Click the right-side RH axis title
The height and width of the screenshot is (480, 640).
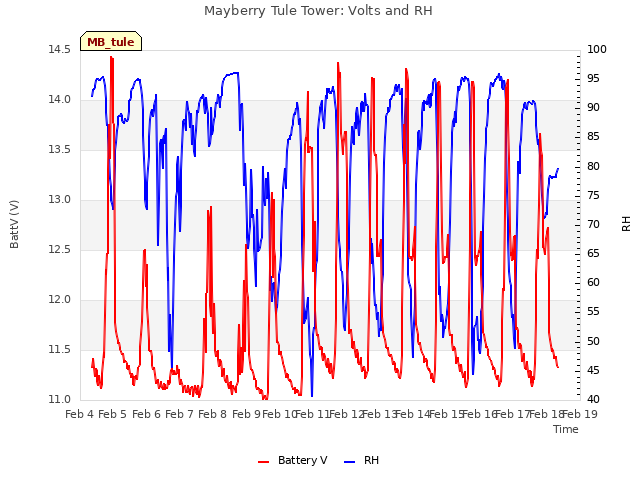(x=626, y=224)
